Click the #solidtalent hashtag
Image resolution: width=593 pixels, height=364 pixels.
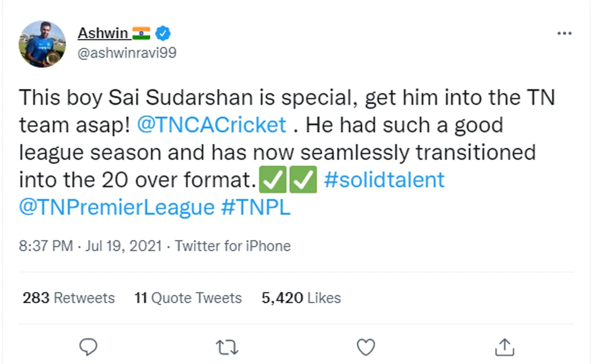pyautogui.click(x=384, y=180)
